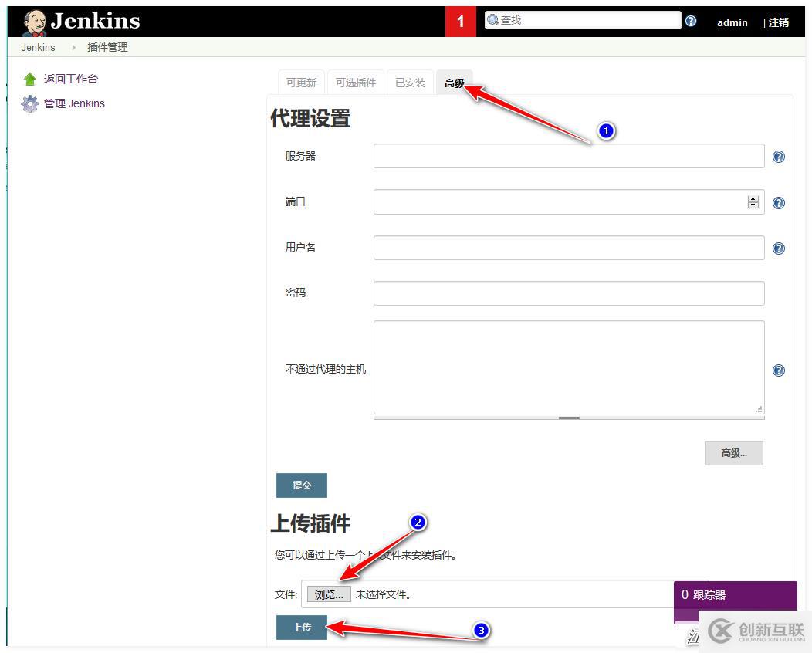The width and height of the screenshot is (812, 653).
Task: Click the 密码 input field
Action: coord(569,293)
